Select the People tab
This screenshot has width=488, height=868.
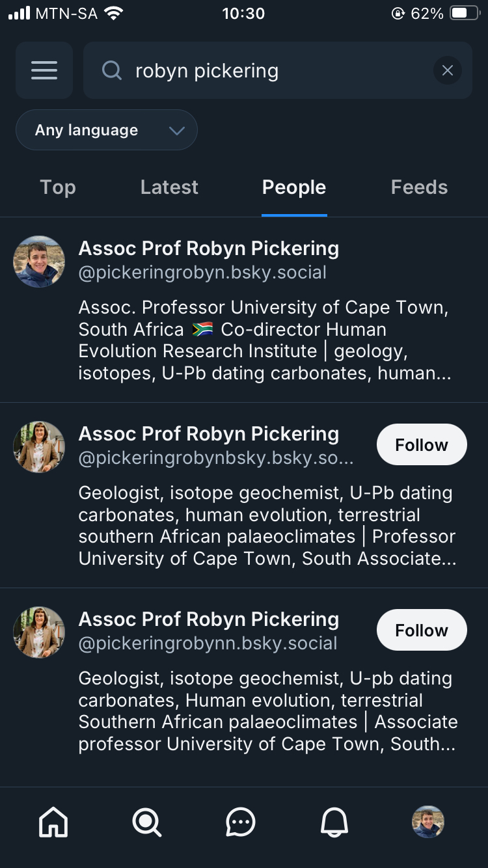coord(294,187)
